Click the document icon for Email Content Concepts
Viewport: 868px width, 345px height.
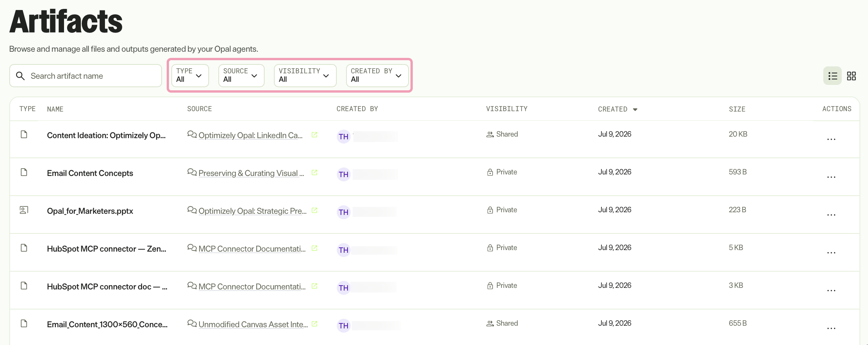click(24, 172)
